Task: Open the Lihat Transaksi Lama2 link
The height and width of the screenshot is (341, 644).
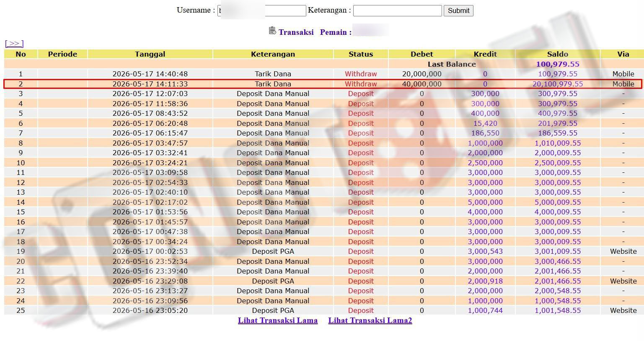Action: click(x=370, y=320)
